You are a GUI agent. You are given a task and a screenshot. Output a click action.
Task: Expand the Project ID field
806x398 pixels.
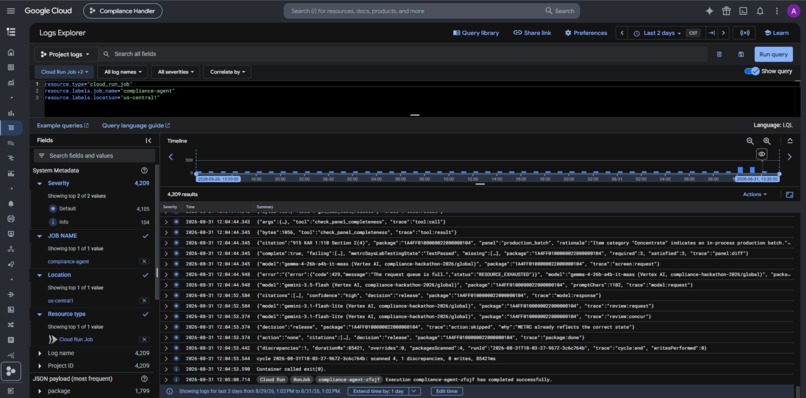tap(40, 366)
